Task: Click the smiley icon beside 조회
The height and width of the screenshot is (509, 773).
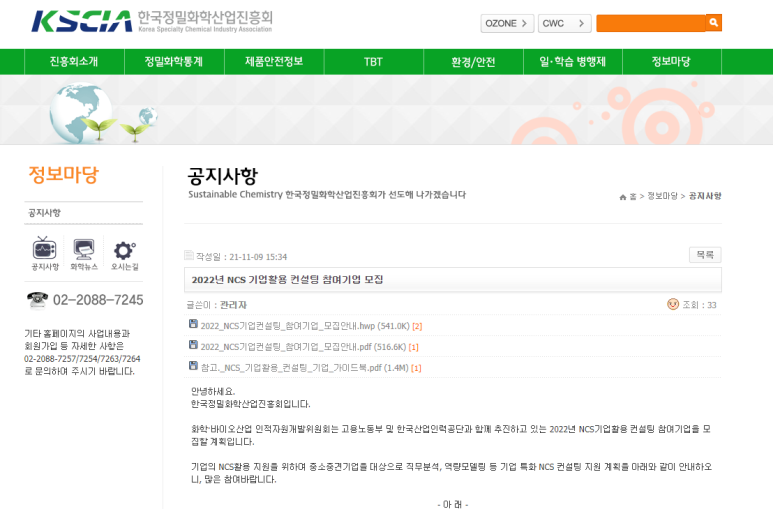Action: pyautogui.click(x=673, y=304)
